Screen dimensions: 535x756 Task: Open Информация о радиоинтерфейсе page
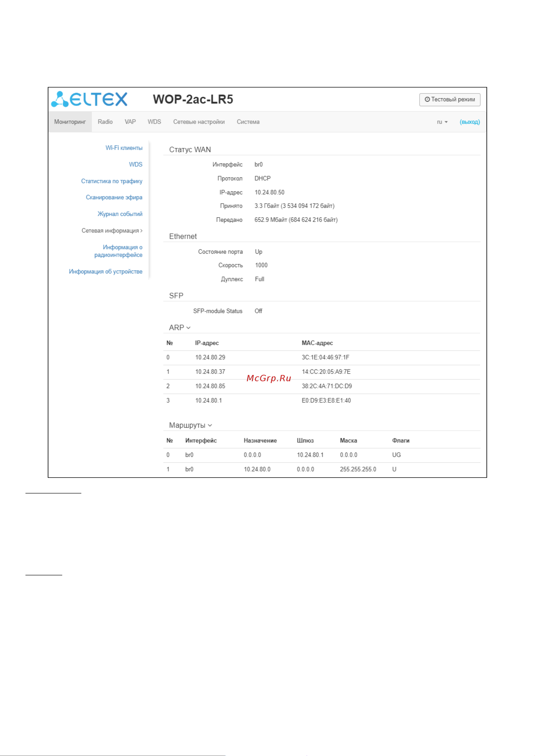pos(118,251)
